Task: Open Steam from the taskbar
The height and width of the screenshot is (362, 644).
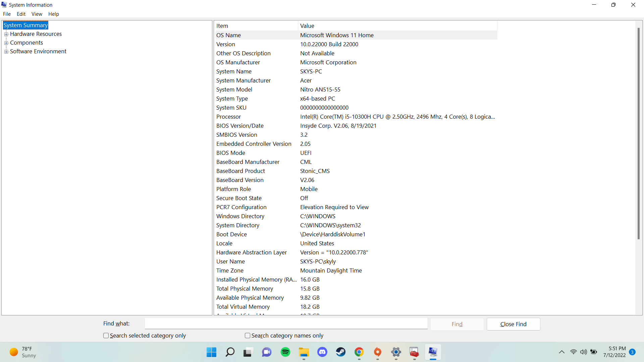Action: click(341, 352)
